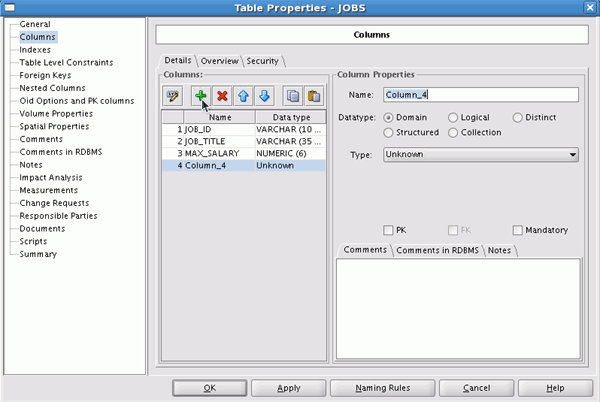Cancel the dialog
The image size is (600, 402).
476,388
